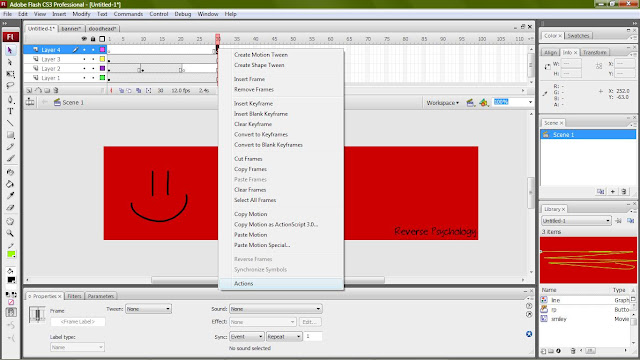Click the Edit sound effect button
Screen dimensions: 640x360
[x=310, y=322]
